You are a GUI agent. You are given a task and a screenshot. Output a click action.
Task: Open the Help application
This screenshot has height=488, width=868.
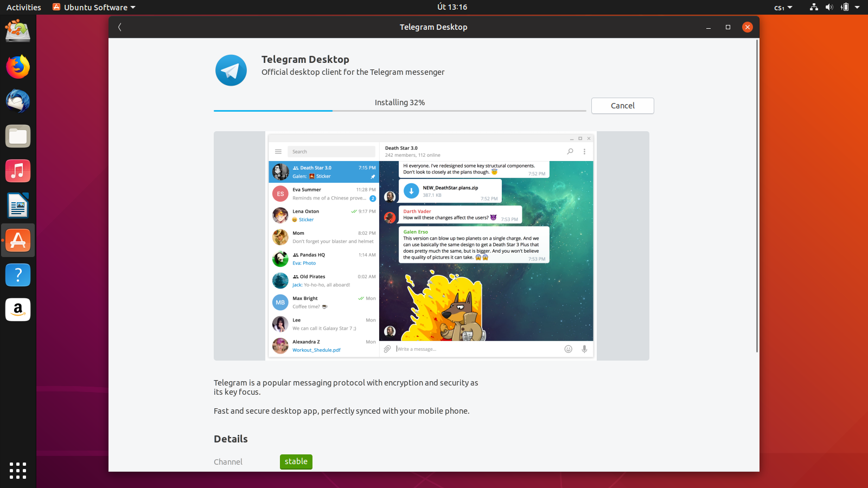[x=18, y=275]
